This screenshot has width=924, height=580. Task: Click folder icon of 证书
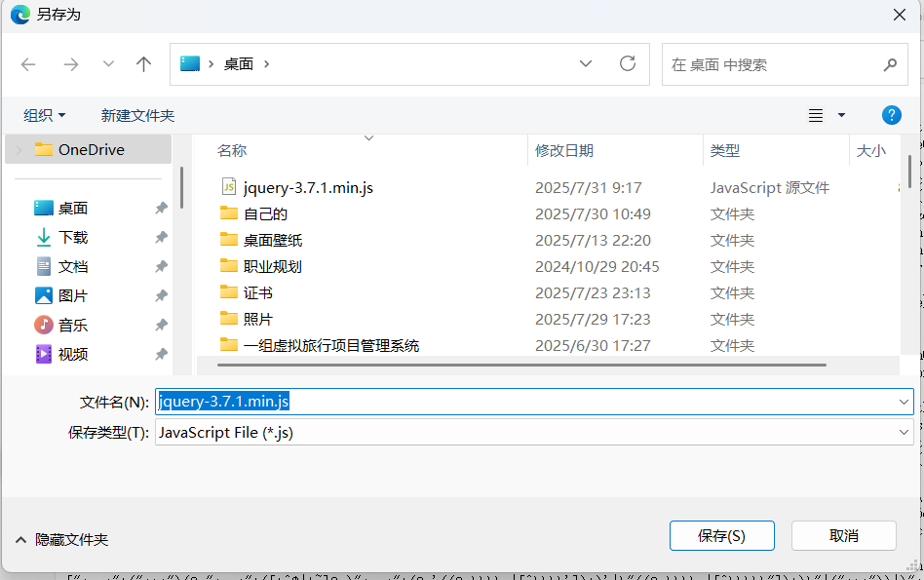pyautogui.click(x=229, y=291)
